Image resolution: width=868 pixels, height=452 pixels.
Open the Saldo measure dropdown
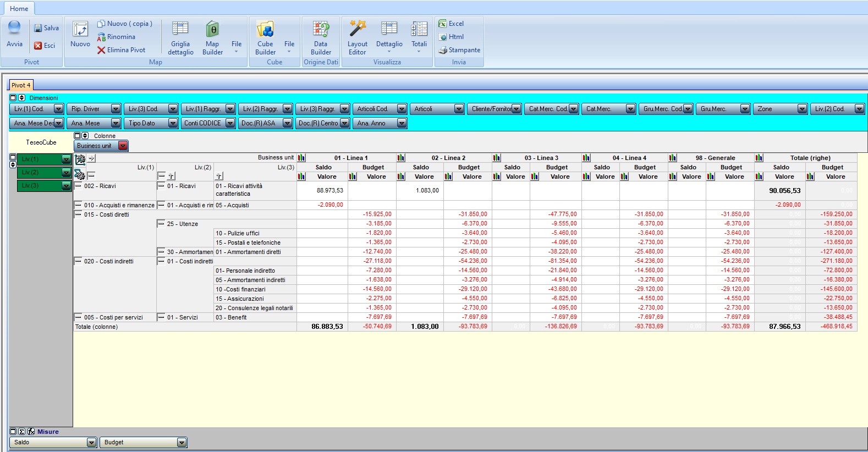pos(92,442)
